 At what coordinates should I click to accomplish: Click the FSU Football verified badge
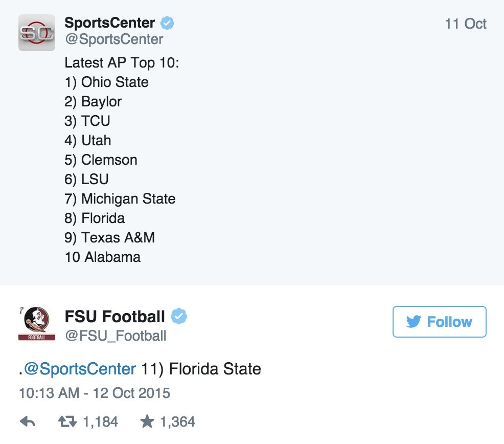(x=179, y=316)
